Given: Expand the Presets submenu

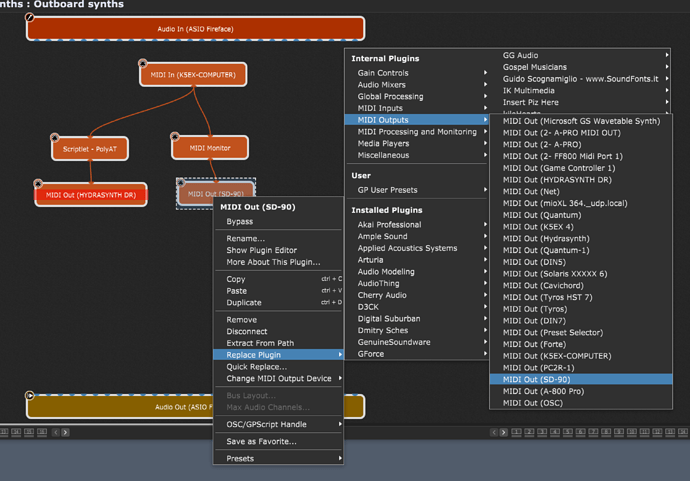Looking at the screenshot, I should pyautogui.click(x=278, y=459).
